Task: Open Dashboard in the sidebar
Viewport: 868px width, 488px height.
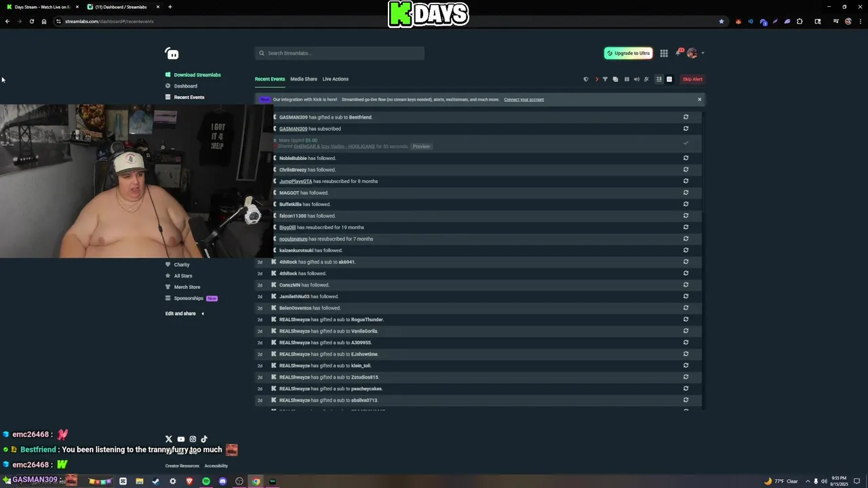Action: coord(181,86)
